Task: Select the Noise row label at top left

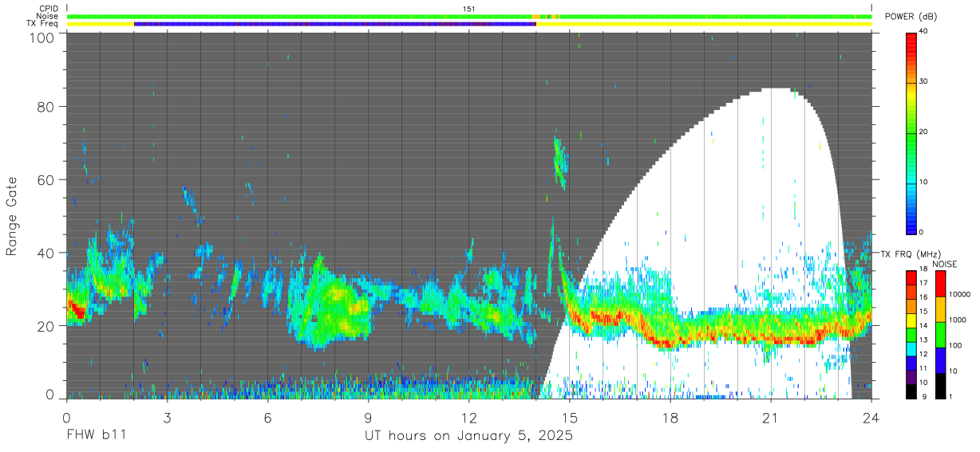Action: tap(48, 16)
